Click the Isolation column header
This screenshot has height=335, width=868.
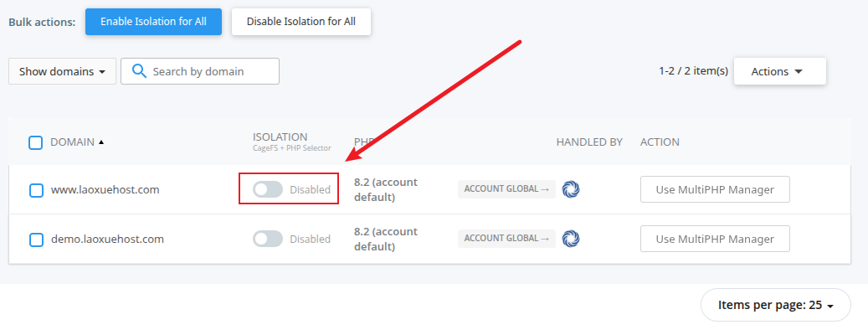[280, 137]
